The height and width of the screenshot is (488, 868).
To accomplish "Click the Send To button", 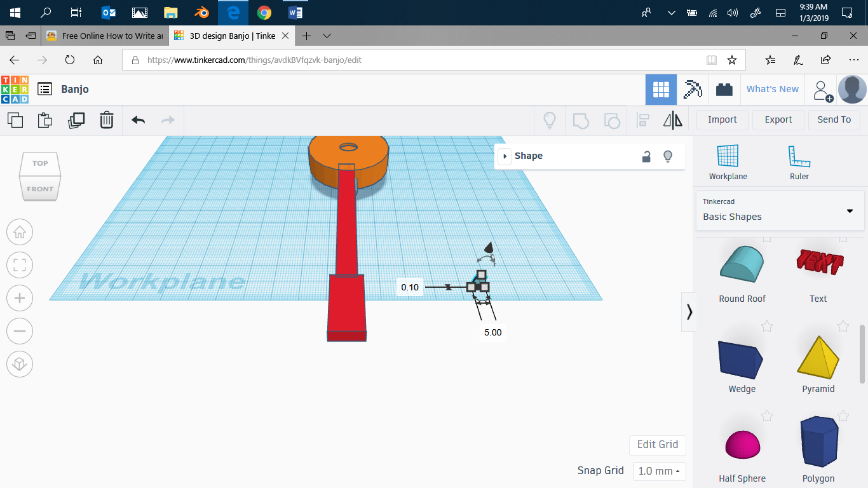I will pyautogui.click(x=834, y=119).
